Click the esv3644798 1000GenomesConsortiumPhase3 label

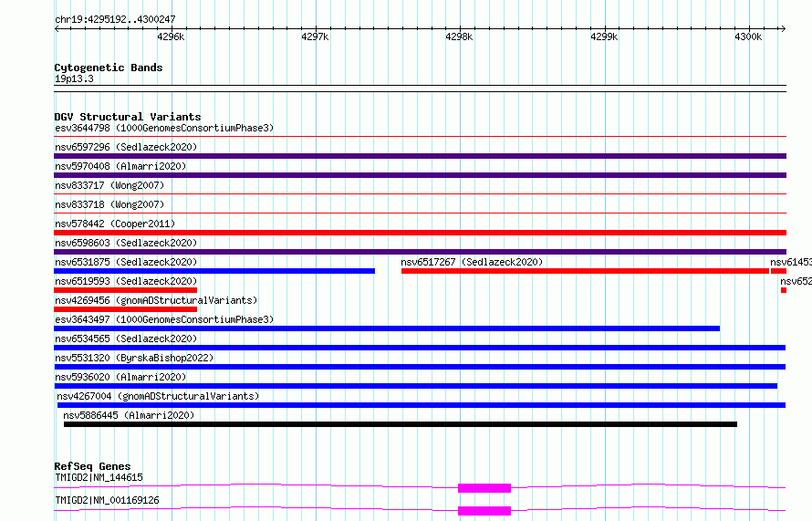point(164,128)
